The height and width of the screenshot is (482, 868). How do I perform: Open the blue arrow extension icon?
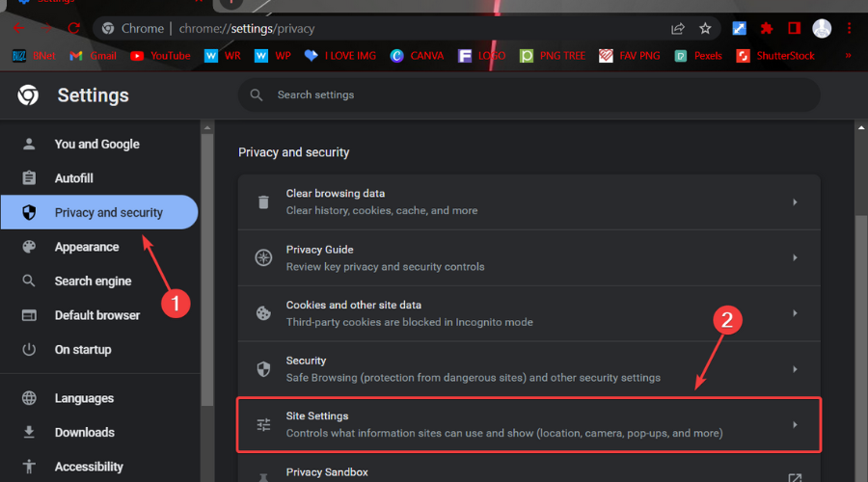tap(739, 28)
